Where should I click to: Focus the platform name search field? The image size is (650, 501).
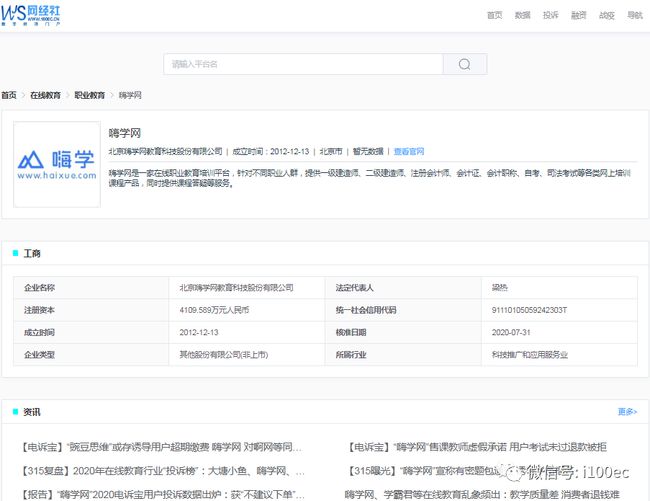tap(303, 64)
